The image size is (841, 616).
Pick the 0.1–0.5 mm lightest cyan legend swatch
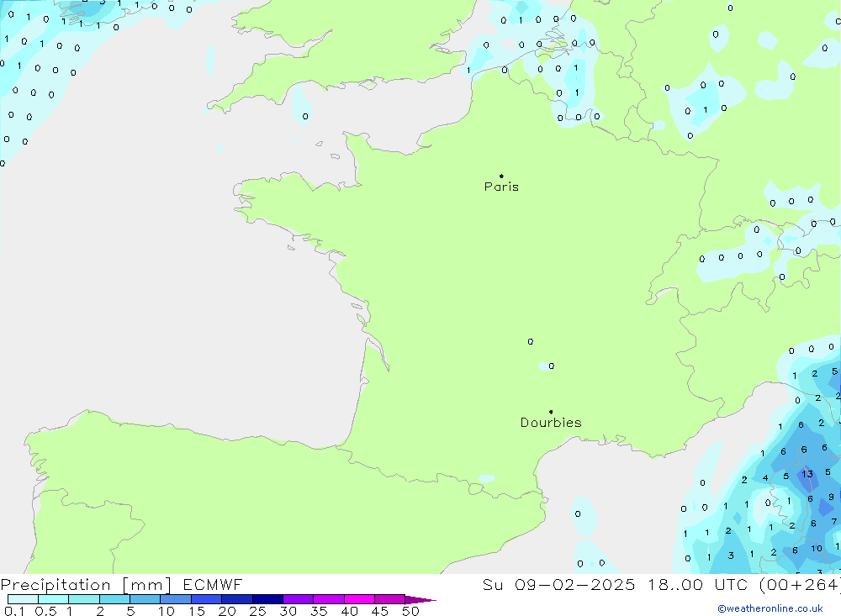(x=23, y=599)
